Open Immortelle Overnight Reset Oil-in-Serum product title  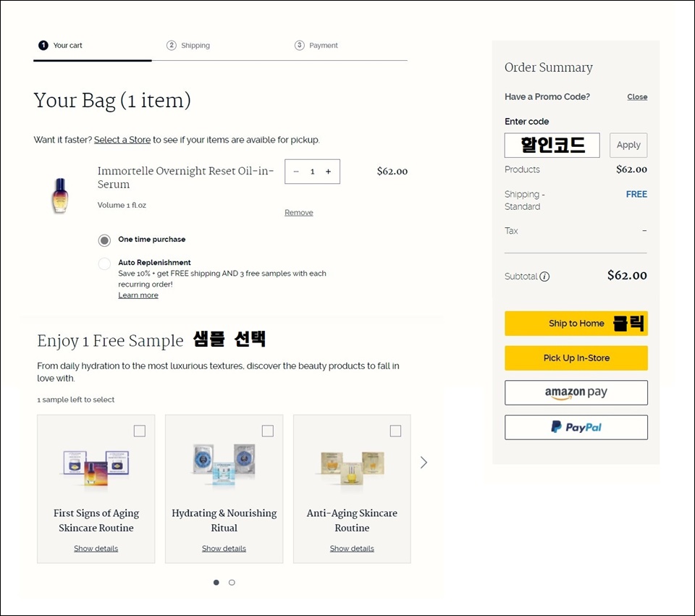(x=186, y=177)
